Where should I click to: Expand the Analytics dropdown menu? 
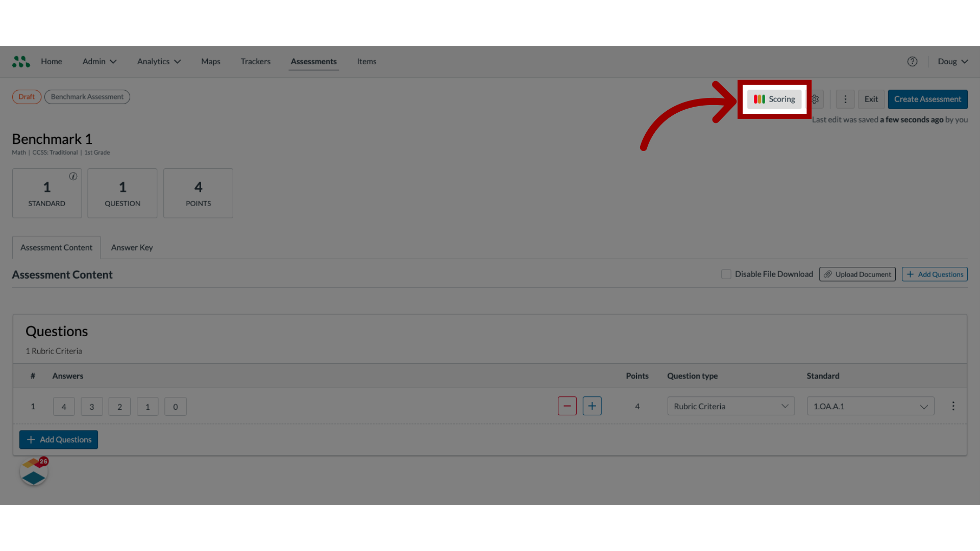coord(159,61)
